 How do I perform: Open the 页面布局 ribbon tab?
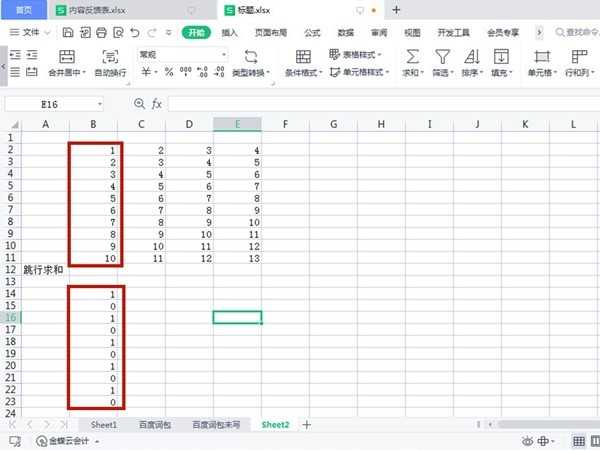[271, 33]
